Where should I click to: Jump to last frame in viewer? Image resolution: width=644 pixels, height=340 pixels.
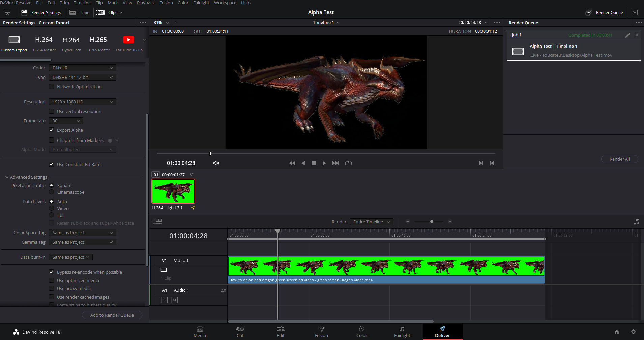pos(335,163)
